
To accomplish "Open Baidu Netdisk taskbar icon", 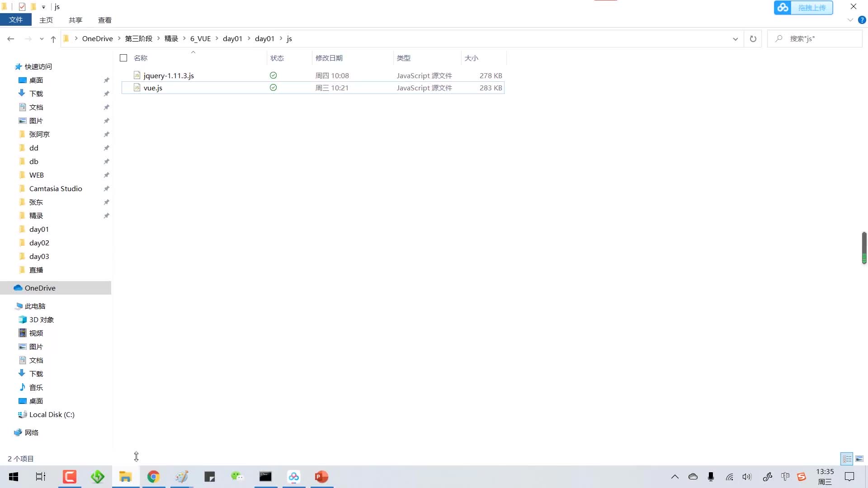I will 294,477.
